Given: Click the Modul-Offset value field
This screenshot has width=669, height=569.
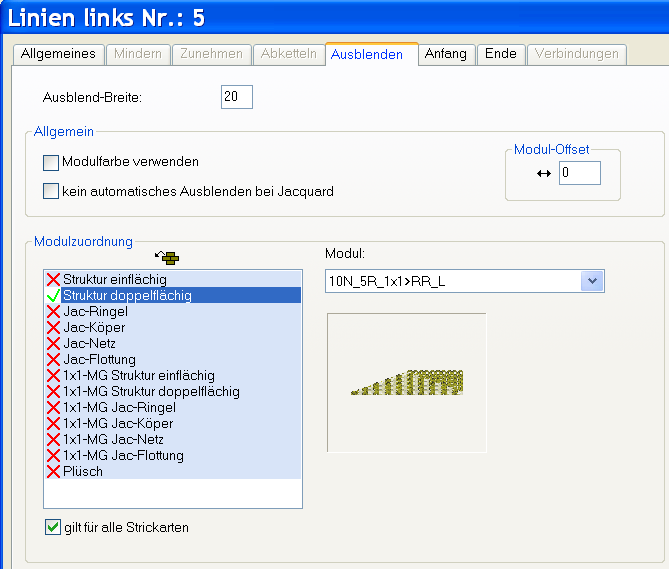Looking at the screenshot, I should (579, 174).
